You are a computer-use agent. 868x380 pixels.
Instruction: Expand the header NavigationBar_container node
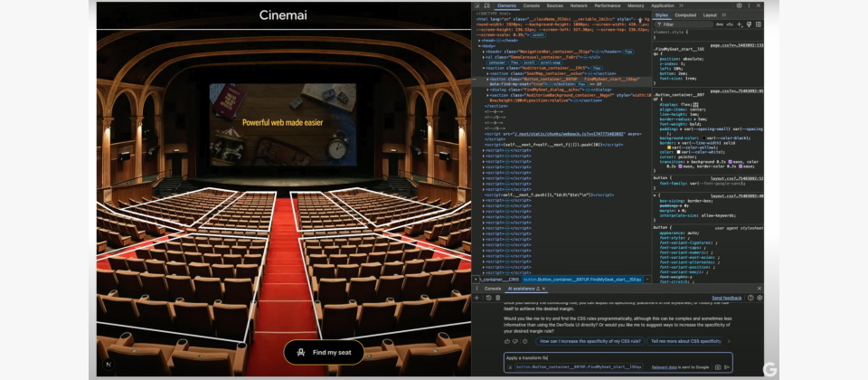pyautogui.click(x=484, y=52)
